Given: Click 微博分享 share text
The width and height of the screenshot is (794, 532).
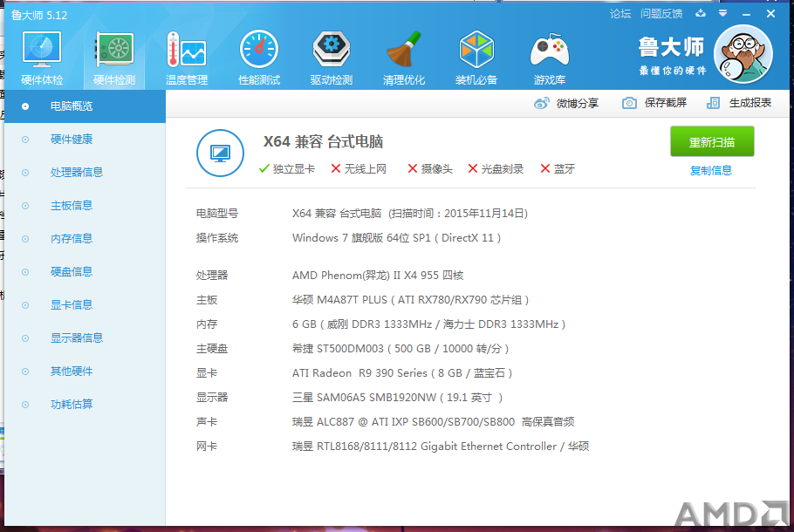Looking at the screenshot, I should [x=578, y=103].
